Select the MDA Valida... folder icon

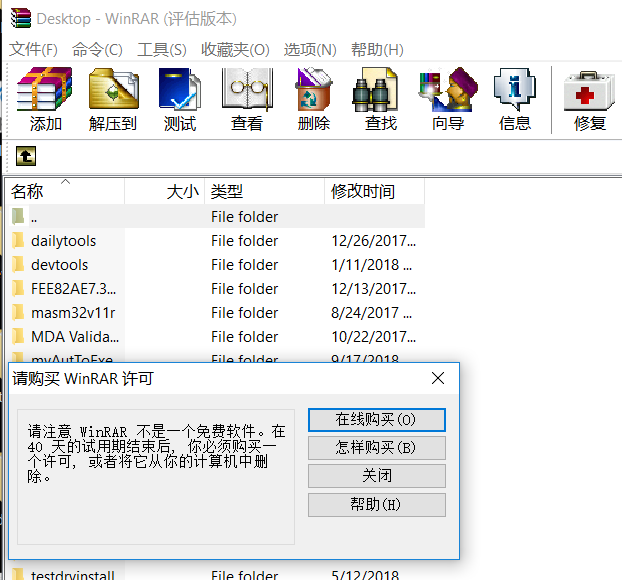tap(18, 336)
